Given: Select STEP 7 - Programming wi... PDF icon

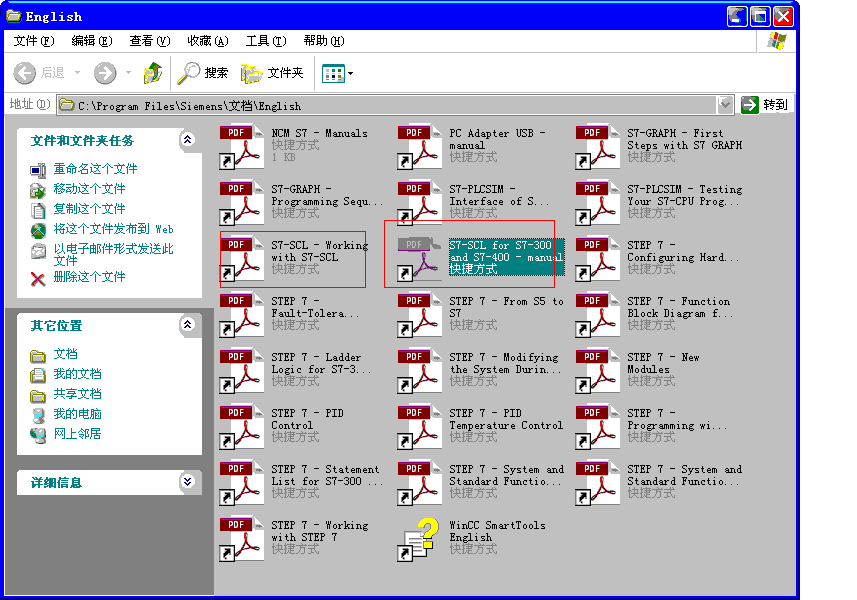Looking at the screenshot, I should tap(597, 427).
